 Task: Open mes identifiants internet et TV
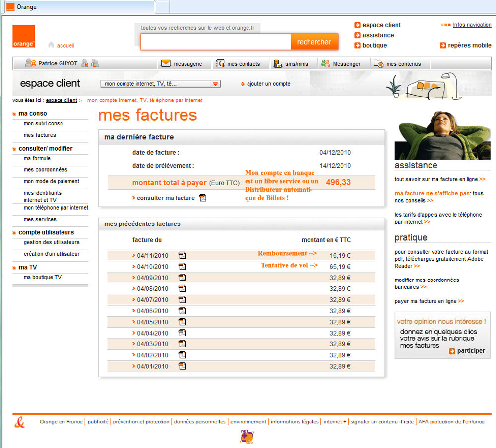(43, 196)
